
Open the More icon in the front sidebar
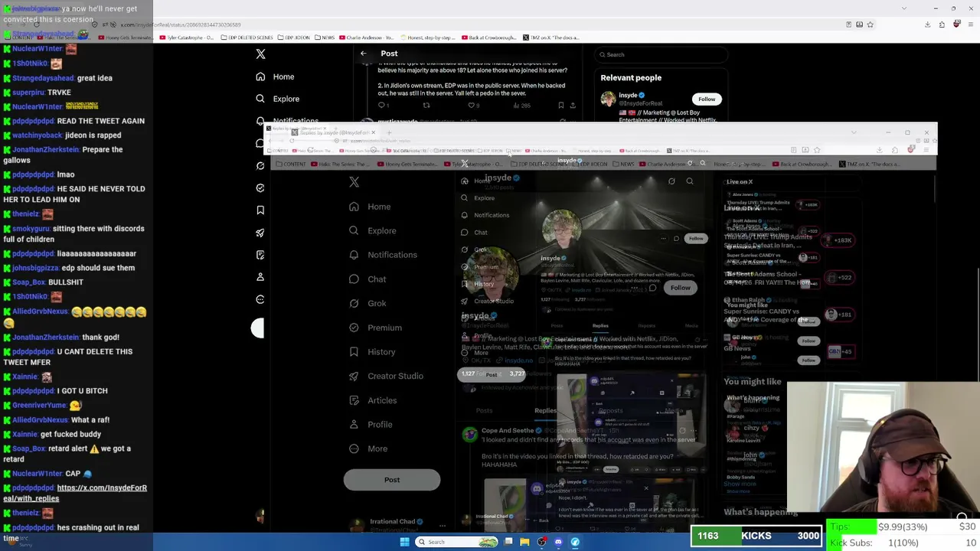click(354, 448)
